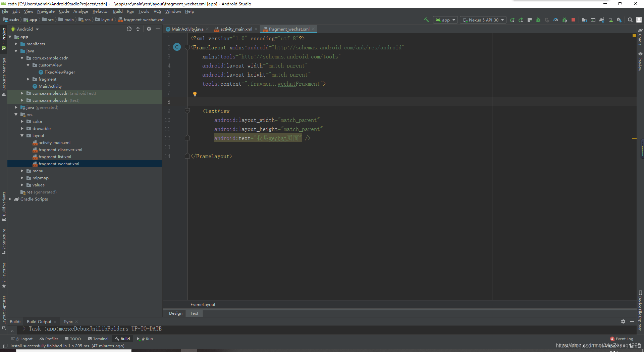Collapse the customView package
Image resolution: width=644 pixels, height=352 pixels.
coord(28,65)
